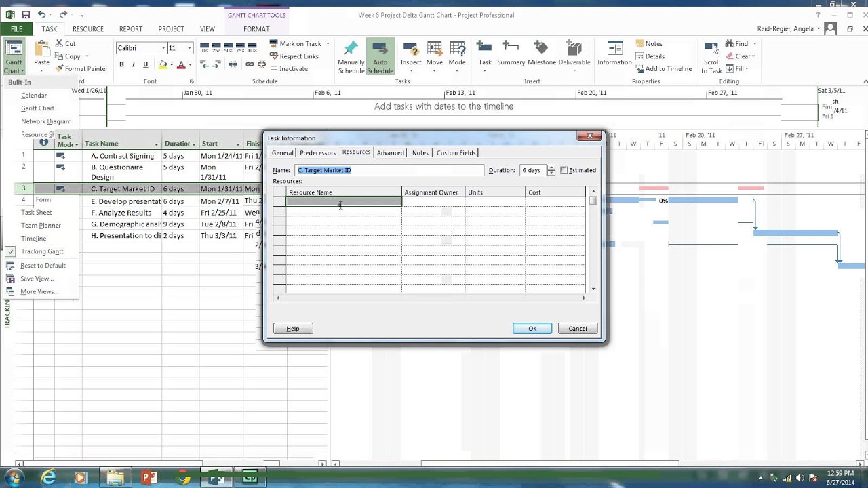Click the Help button in dialog
868x488 pixels.
(293, 329)
